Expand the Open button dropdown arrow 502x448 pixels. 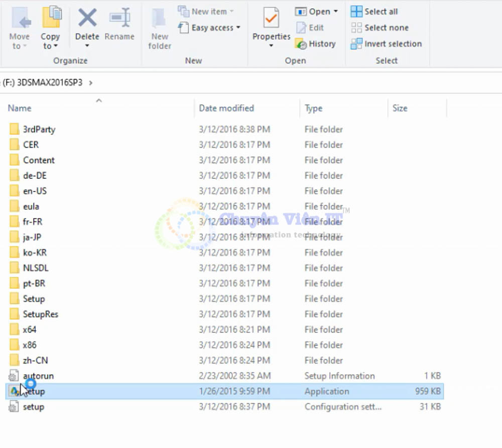(336, 12)
